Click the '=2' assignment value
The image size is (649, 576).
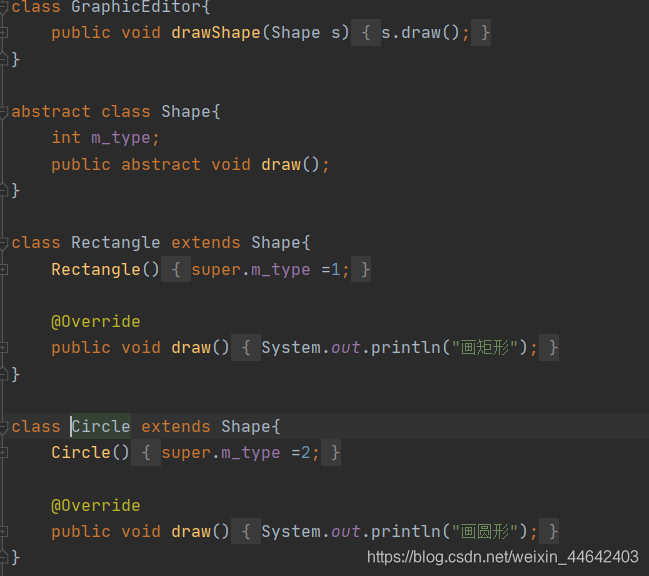coord(300,453)
